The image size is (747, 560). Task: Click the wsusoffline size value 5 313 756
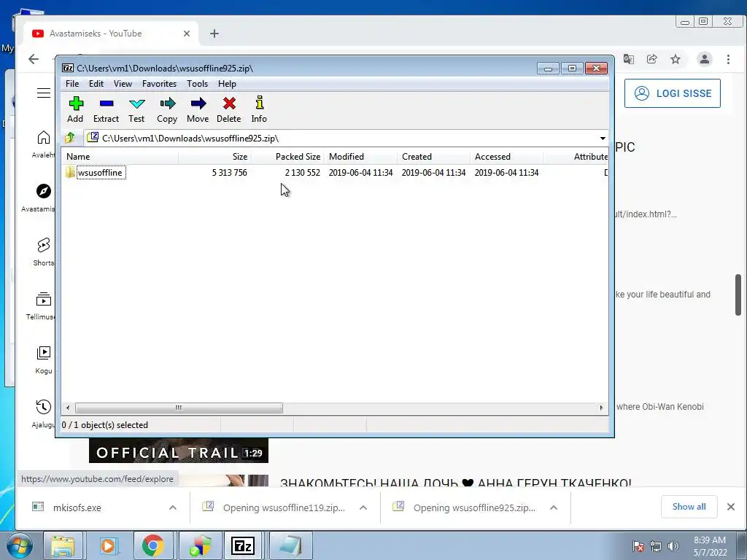pos(229,172)
